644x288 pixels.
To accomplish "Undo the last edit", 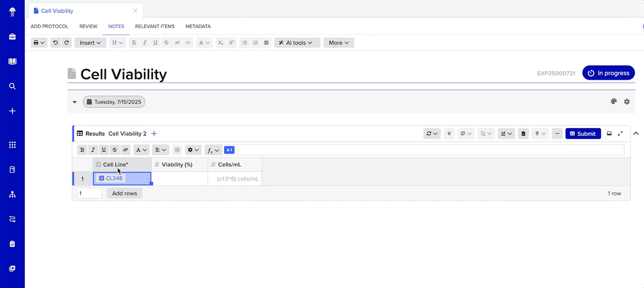I will [x=56, y=43].
